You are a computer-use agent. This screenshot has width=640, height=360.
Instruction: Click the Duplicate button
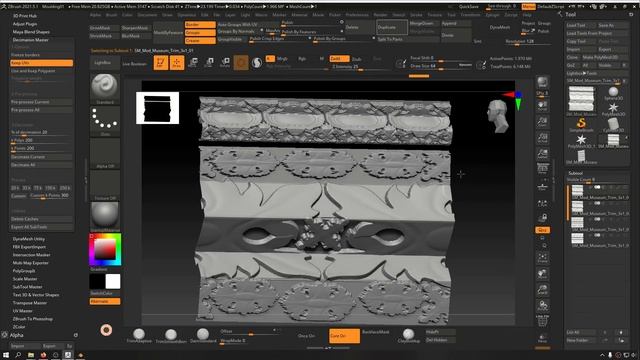pos(392,27)
